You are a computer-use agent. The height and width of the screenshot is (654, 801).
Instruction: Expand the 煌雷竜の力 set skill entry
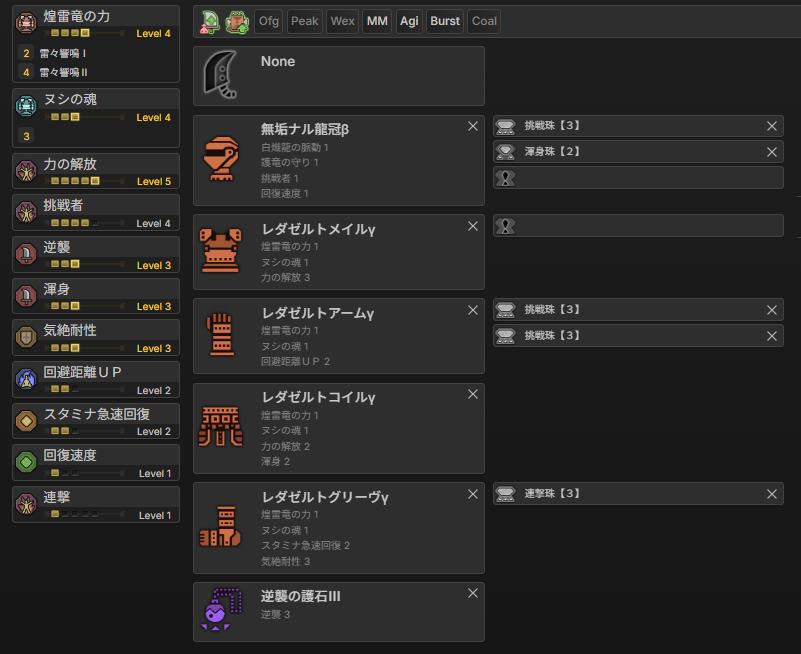pyautogui.click(x=96, y=17)
